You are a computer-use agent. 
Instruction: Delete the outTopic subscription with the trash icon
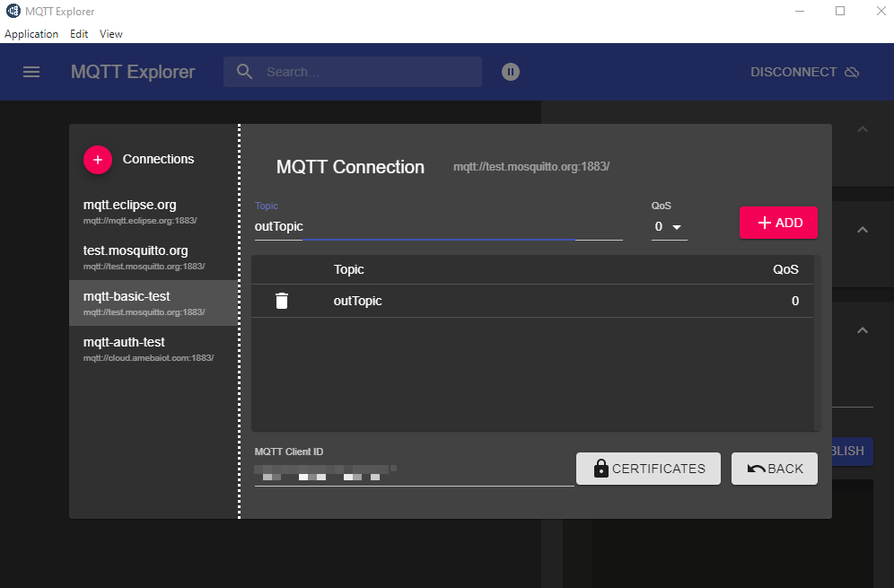tap(282, 301)
